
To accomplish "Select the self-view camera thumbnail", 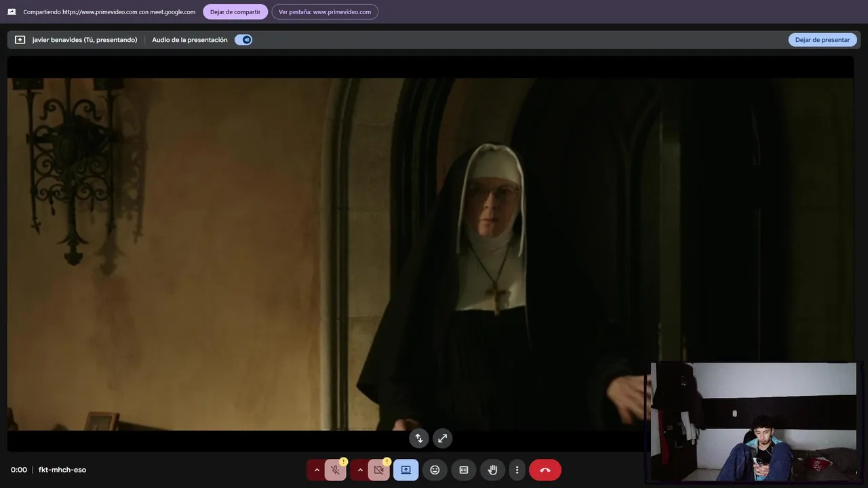I will 753,422.
